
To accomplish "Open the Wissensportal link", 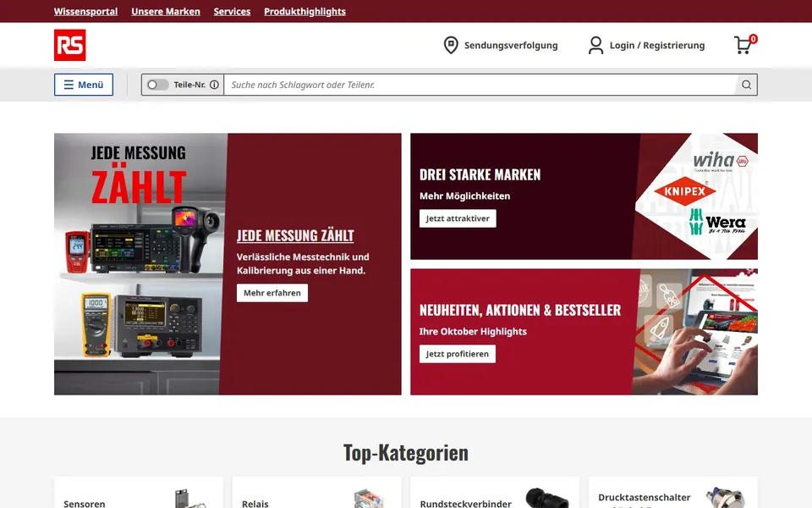I will (85, 11).
